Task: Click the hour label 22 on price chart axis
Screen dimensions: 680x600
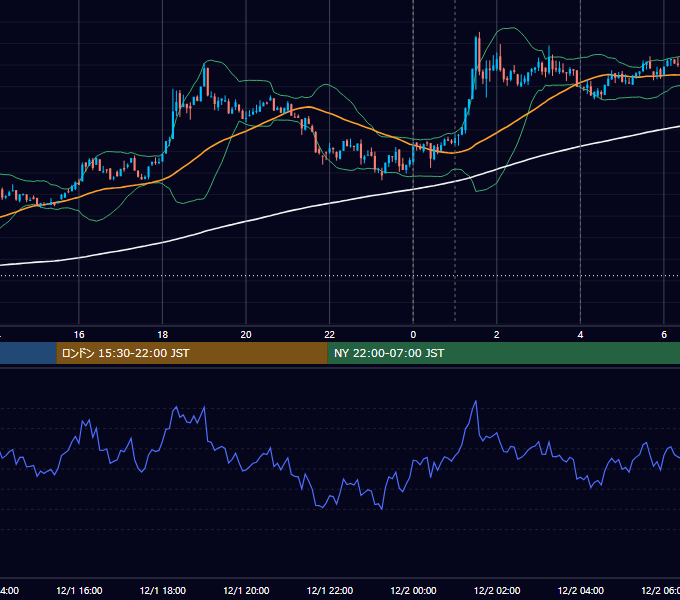Action: point(330,335)
